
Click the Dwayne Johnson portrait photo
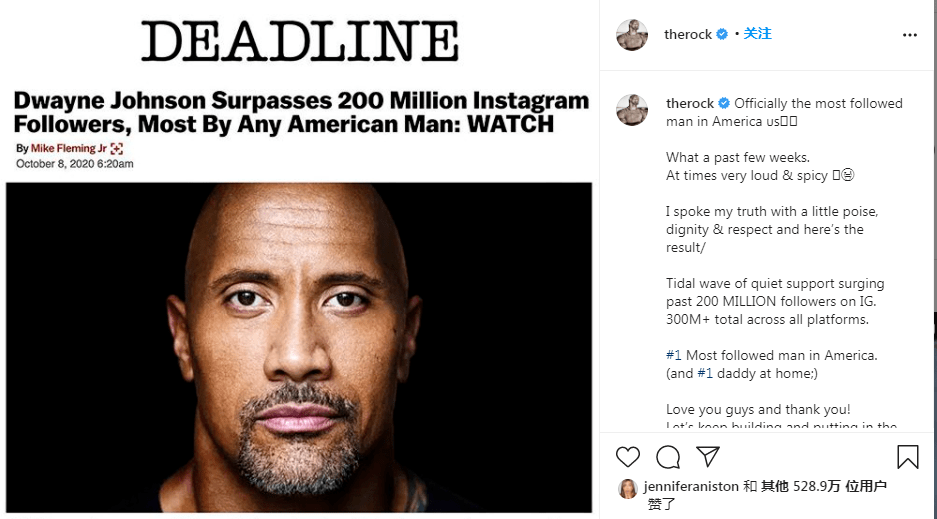tap(299, 345)
